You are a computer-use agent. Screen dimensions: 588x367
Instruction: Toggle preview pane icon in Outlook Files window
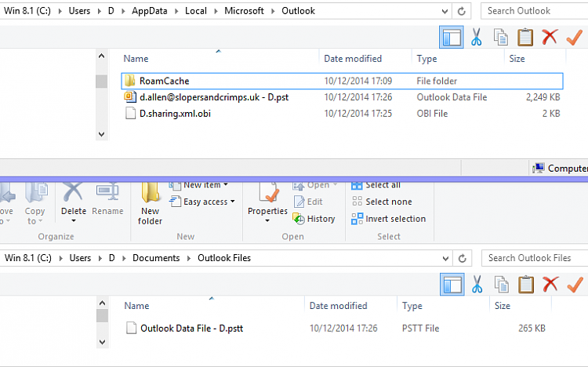coord(452,285)
